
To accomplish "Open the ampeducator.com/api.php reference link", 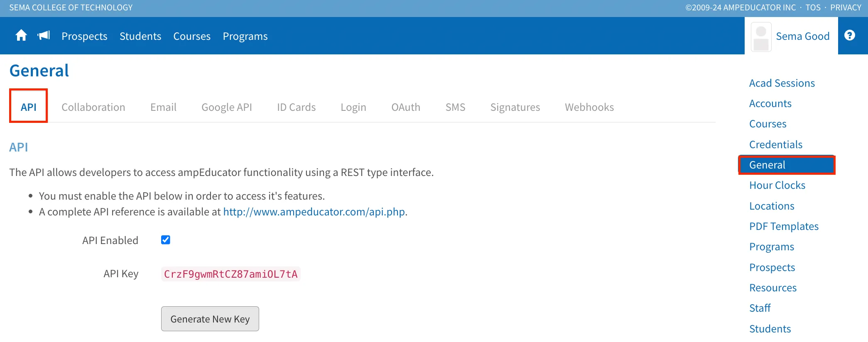I will tap(314, 212).
